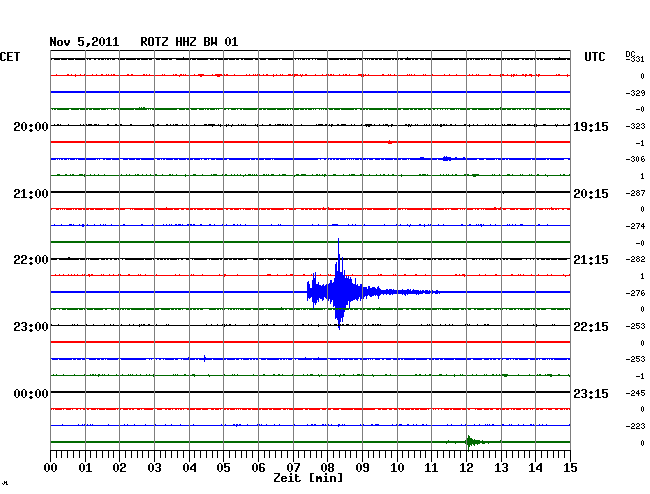Click minute 12 on the time axis

466,467
